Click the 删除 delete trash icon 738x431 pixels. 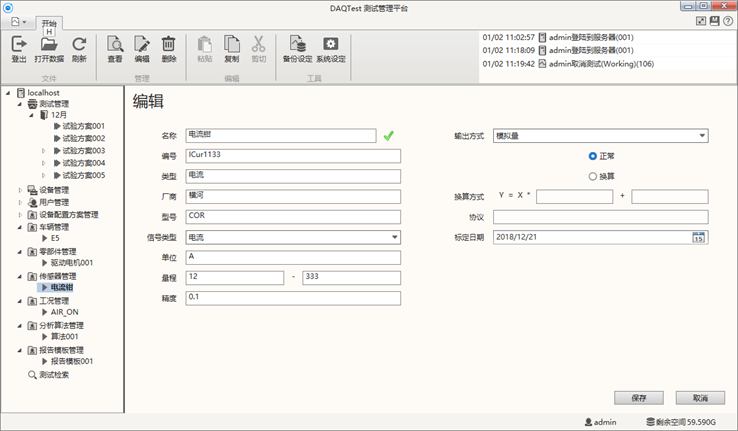click(x=169, y=45)
